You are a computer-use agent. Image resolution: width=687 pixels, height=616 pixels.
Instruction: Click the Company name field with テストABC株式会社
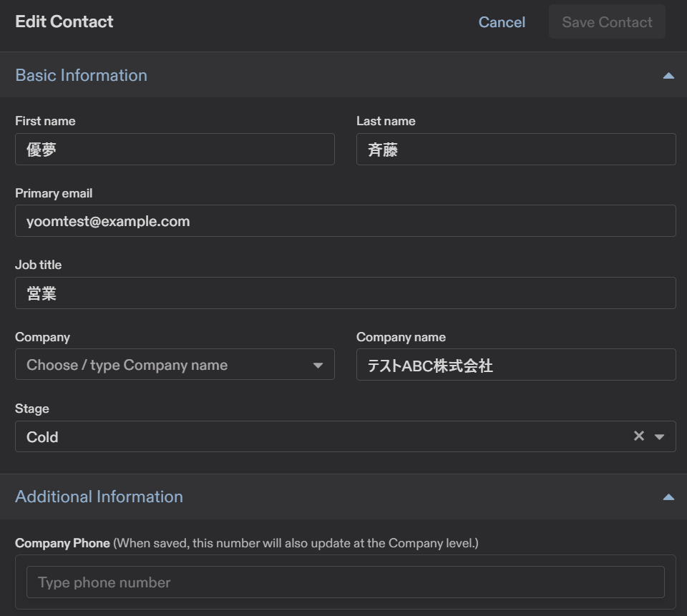pyautogui.click(x=515, y=365)
